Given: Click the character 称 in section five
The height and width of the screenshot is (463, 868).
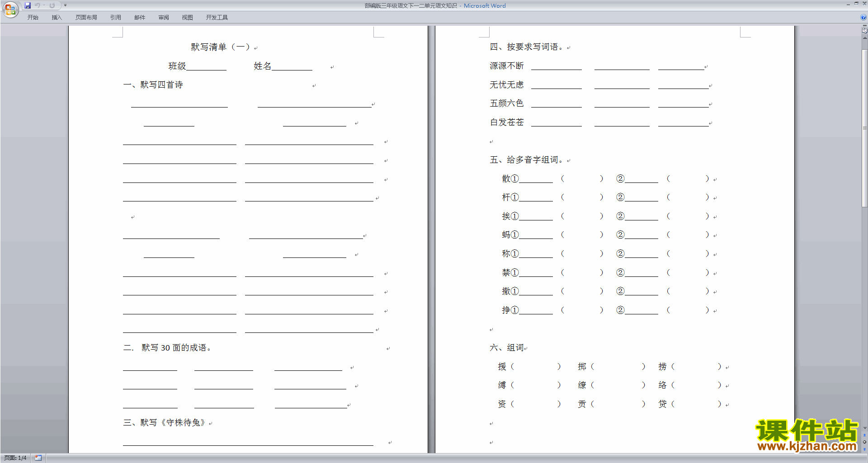Looking at the screenshot, I should pos(506,254).
